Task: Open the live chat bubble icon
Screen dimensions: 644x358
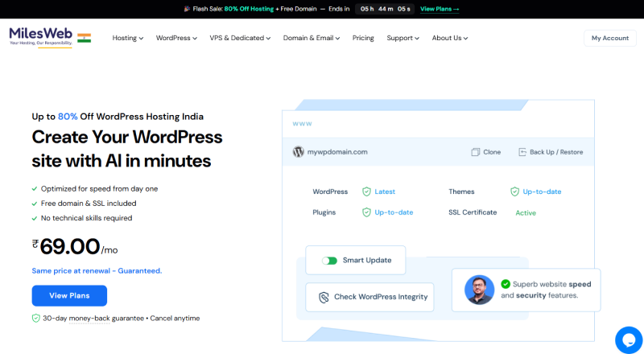Action: pos(629,340)
